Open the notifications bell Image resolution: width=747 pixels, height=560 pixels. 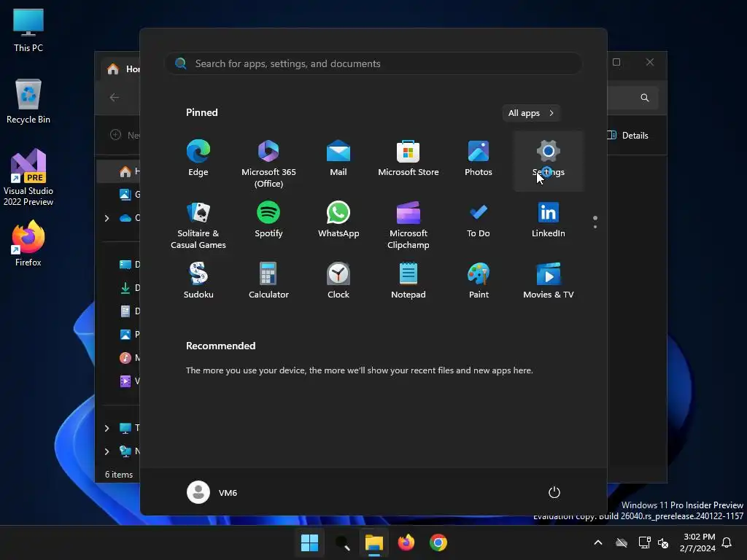727,542
